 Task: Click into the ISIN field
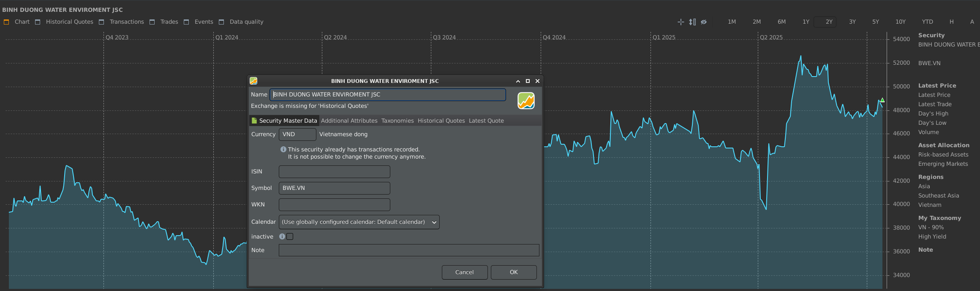[x=335, y=172]
